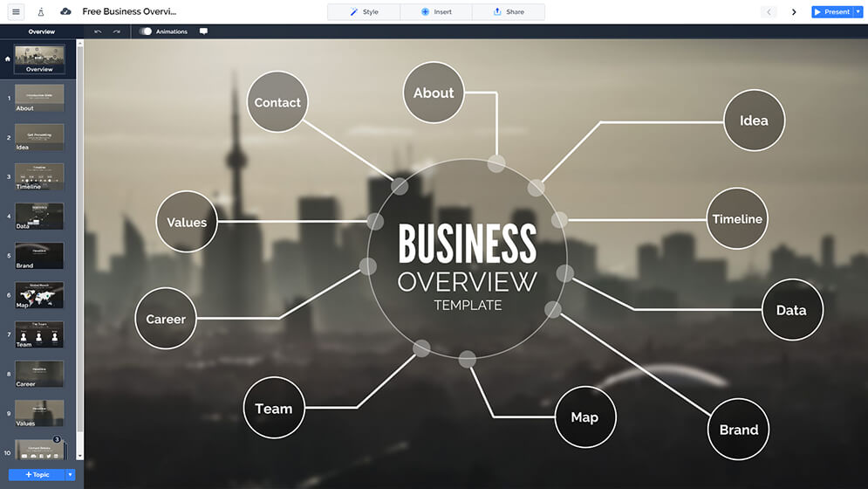The height and width of the screenshot is (489, 868).
Task: Go to the previous slide arrow
Action: 769,12
